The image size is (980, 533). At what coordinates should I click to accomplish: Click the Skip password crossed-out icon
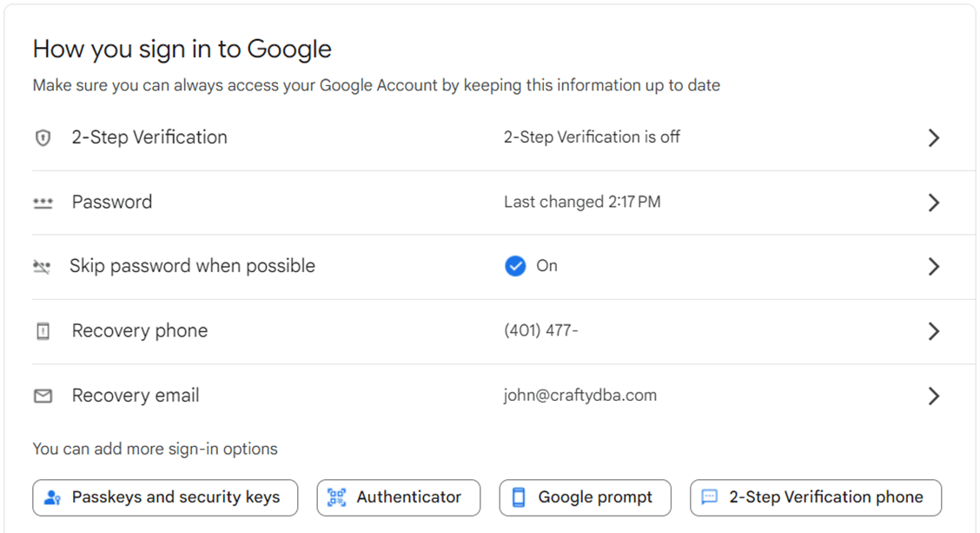click(42, 267)
